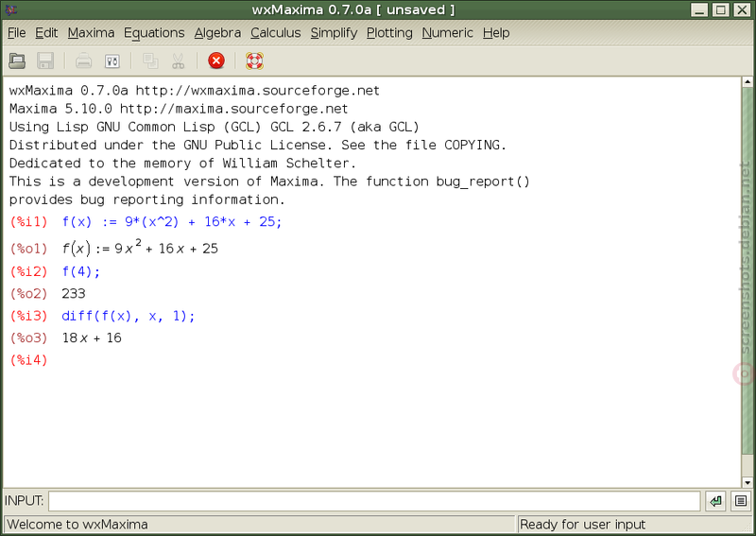This screenshot has height=536, width=756.
Task: Click the green Enter command icon
Action: click(715, 501)
